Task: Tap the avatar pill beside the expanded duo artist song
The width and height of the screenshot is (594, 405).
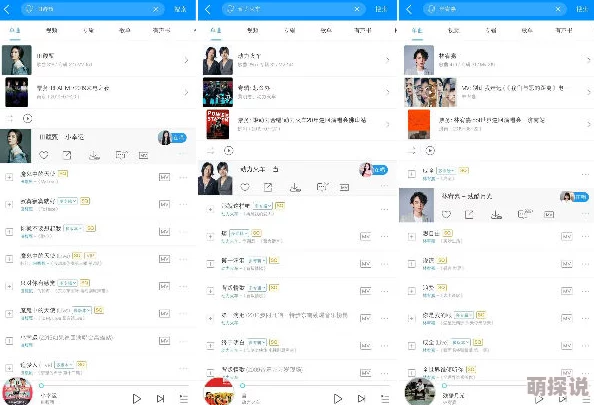Action: pyautogui.click(x=374, y=170)
